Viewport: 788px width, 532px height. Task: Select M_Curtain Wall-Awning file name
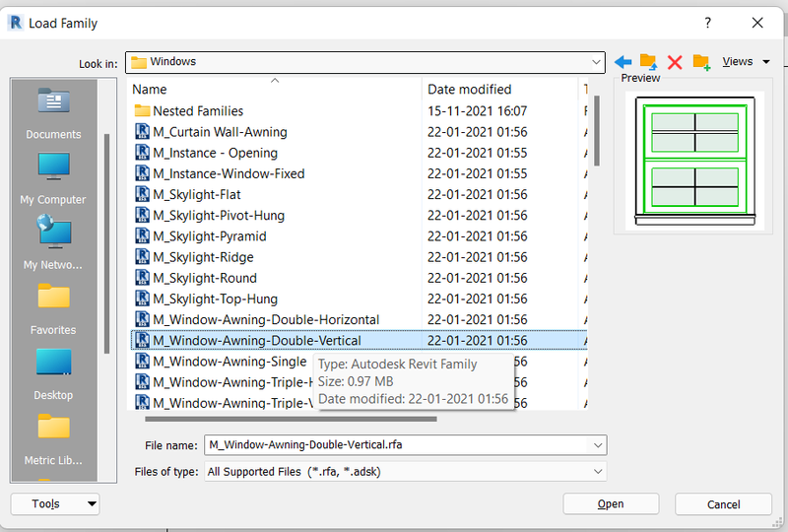coord(220,132)
